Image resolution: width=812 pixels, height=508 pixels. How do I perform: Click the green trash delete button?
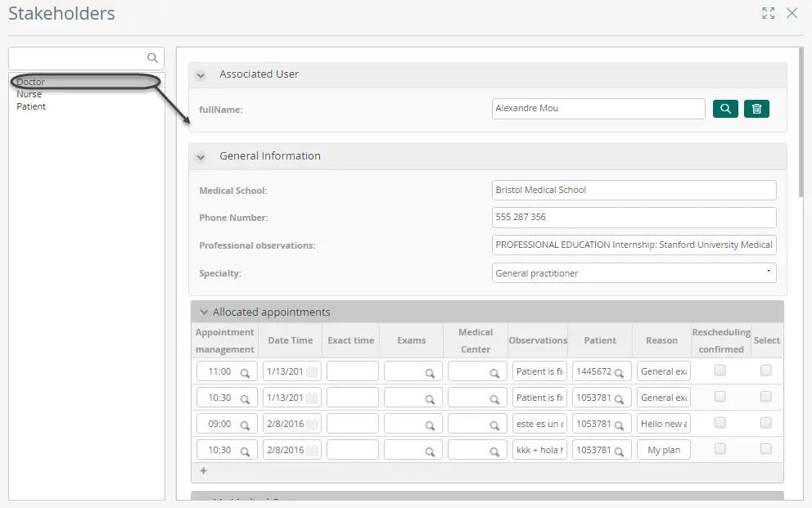click(756, 109)
